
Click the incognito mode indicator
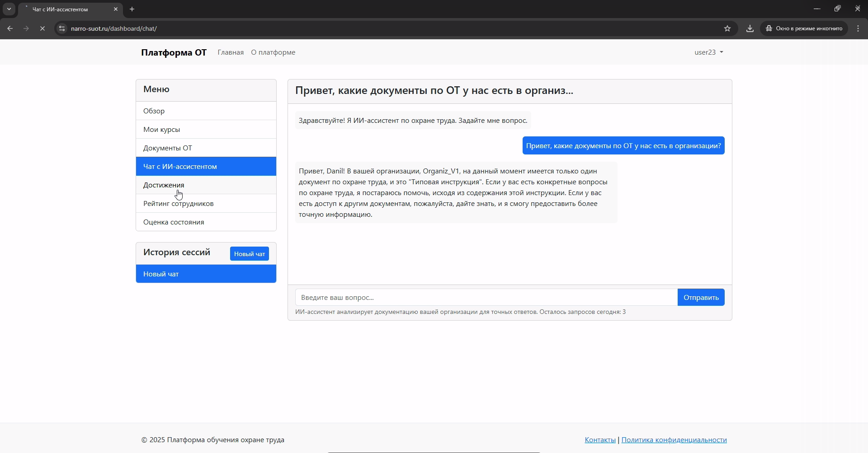coord(804,28)
